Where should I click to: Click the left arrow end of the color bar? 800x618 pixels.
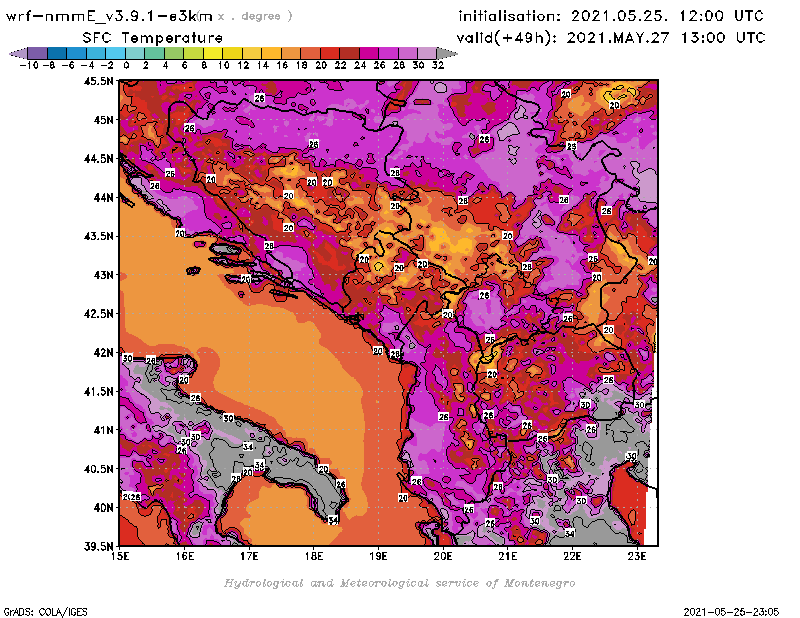coord(16,53)
